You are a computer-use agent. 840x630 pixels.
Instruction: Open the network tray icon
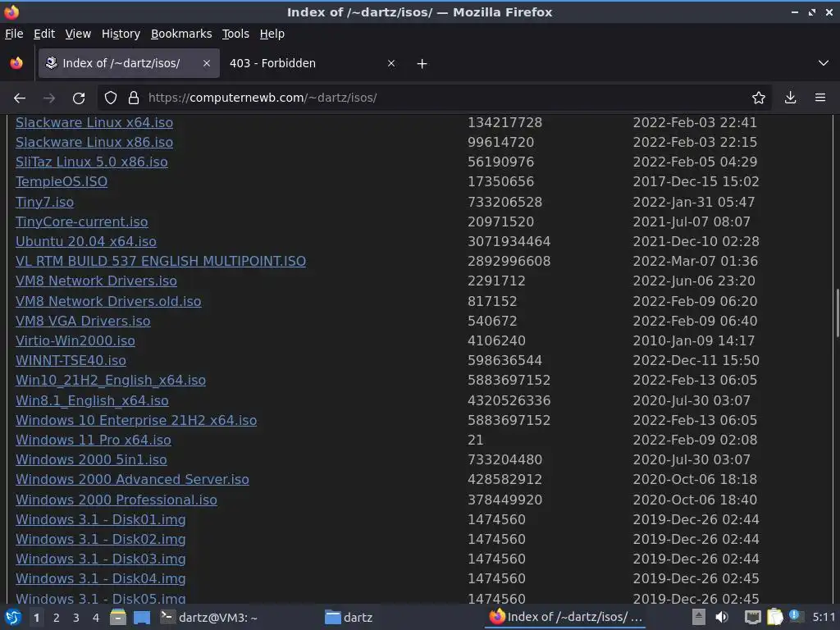coord(752,617)
